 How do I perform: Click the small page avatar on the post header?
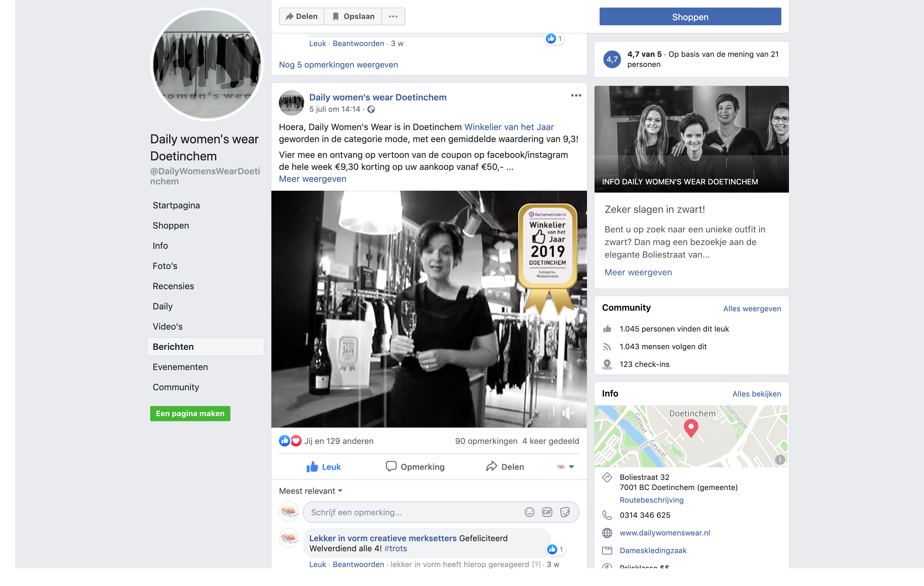point(291,103)
